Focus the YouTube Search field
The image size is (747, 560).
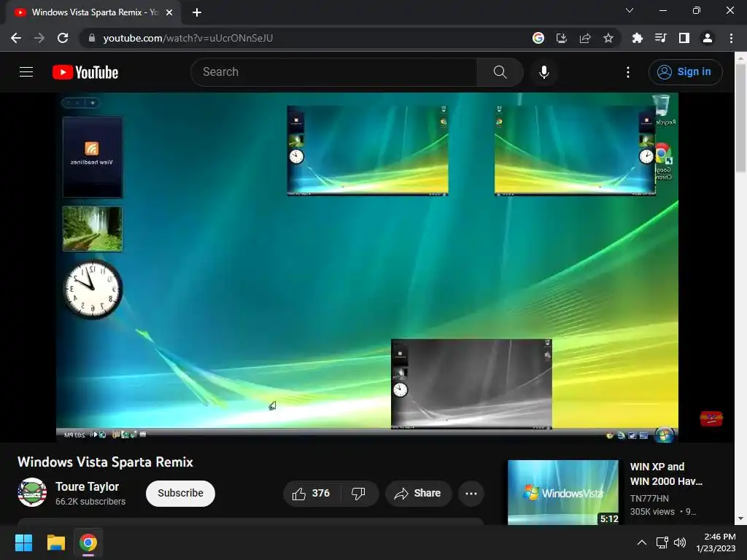[334, 72]
